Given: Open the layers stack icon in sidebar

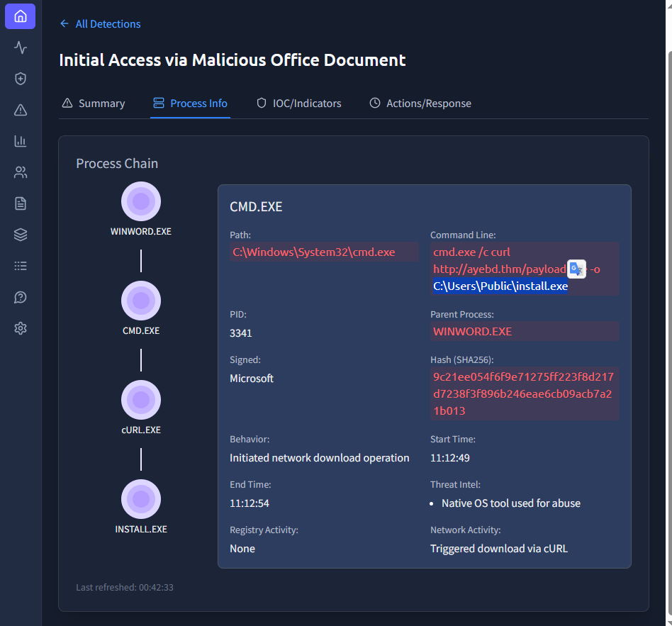Looking at the screenshot, I should (x=20, y=235).
